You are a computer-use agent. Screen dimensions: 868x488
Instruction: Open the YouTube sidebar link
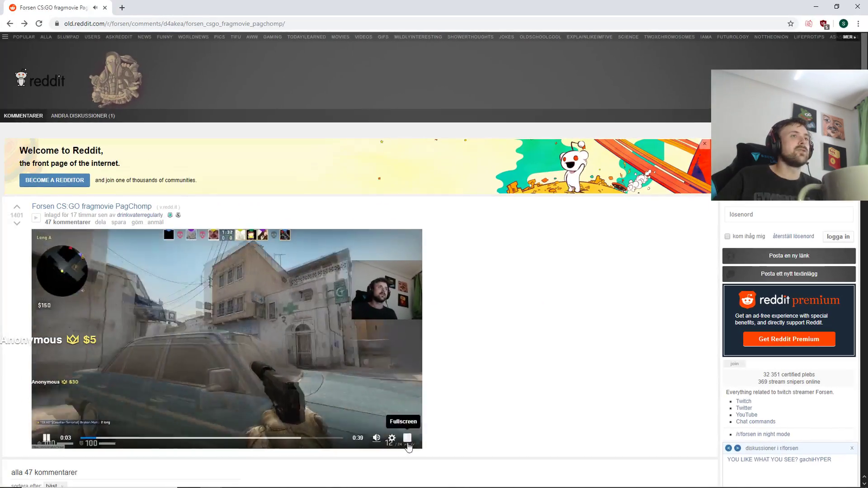pos(746,415)
